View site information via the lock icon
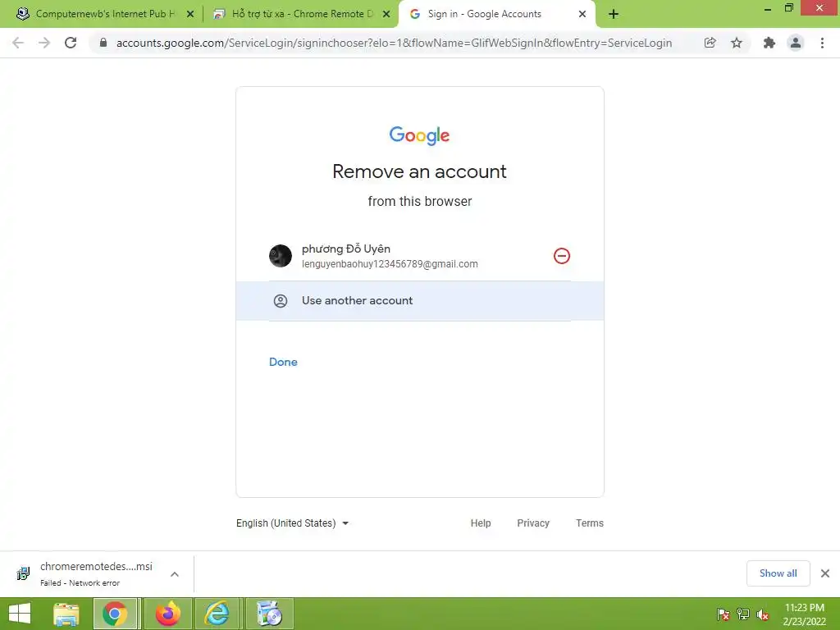Viewport: 840px width, 630px height. [x=103, y=43]
